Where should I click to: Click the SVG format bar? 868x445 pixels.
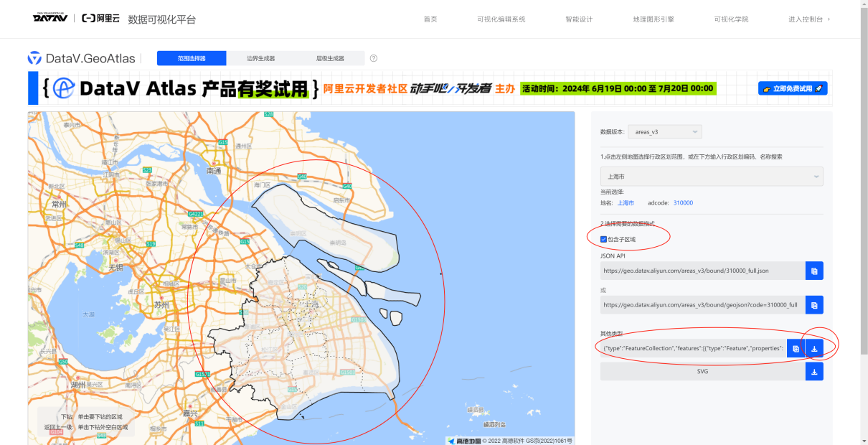702,372
